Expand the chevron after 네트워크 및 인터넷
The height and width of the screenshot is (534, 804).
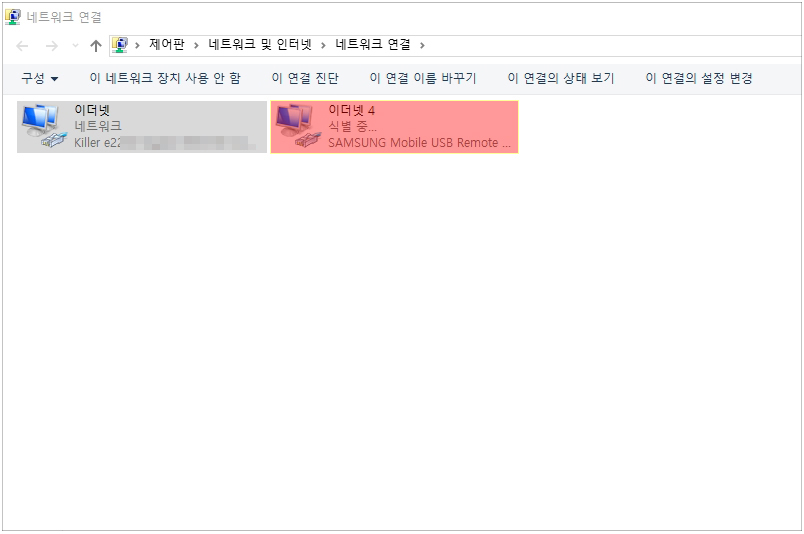point(323,46)
